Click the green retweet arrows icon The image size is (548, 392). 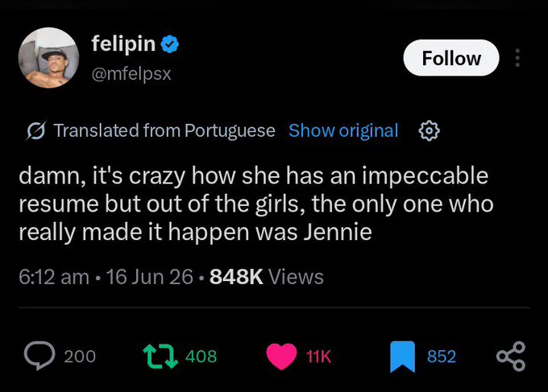(160, 357)
